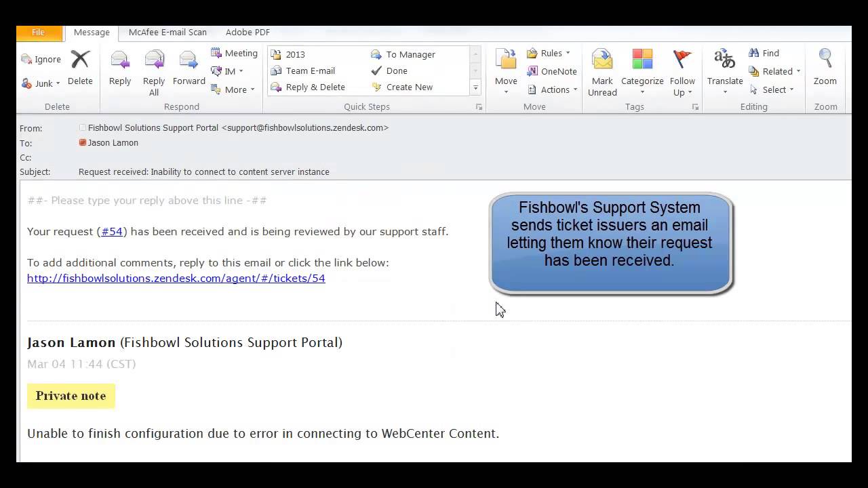Click the Jason Lamon heading in message body
Viewport: 868px width, 488px height.
[x=71, y=342]
